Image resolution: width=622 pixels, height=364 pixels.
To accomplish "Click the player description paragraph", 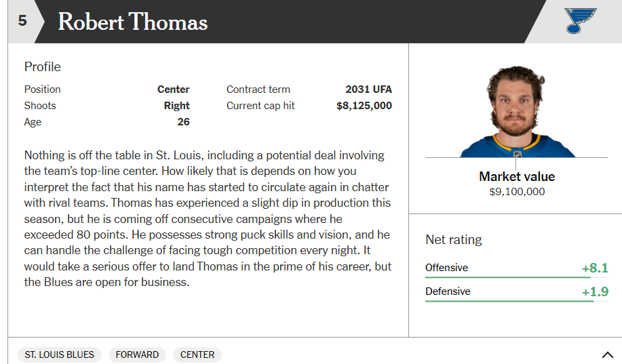I will tap(208, 218).
